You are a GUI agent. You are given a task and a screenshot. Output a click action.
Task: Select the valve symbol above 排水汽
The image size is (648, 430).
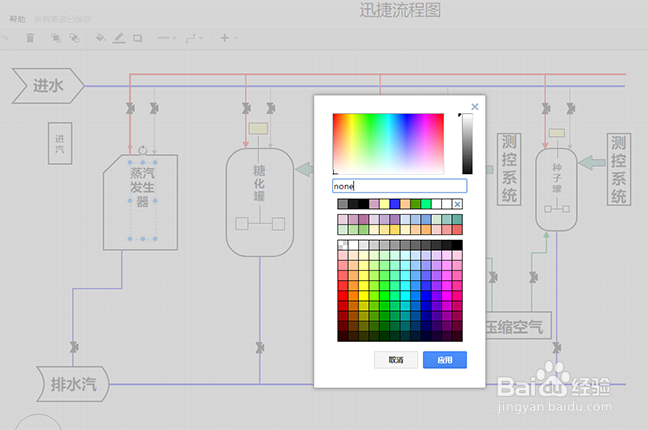pos(74,346)
